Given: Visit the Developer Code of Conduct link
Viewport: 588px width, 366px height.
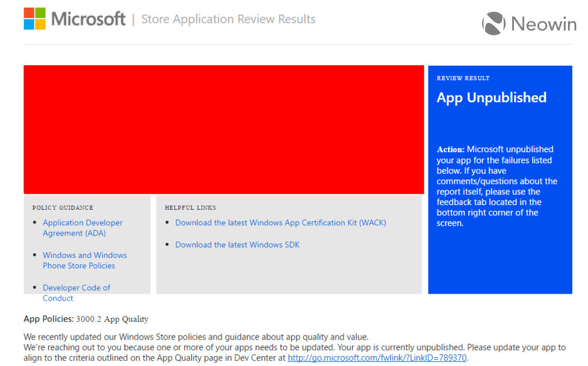Looking at the screenshot, I should coord(76,293).
